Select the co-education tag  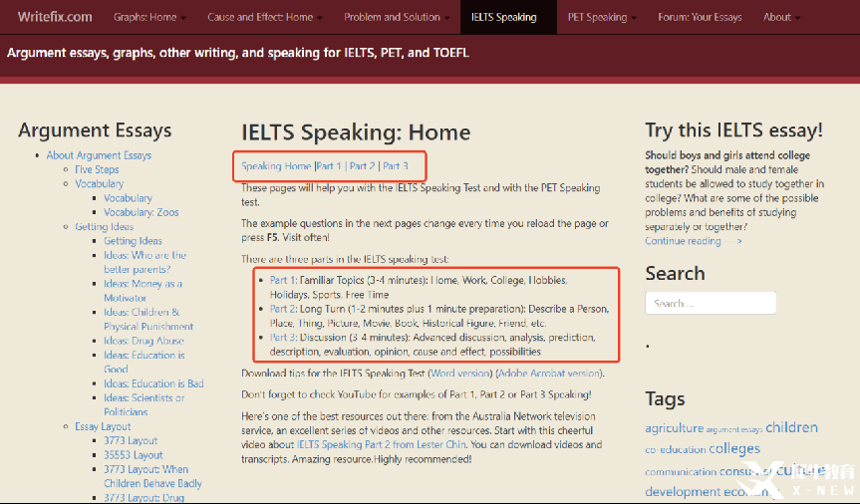(x=676, y=449)
